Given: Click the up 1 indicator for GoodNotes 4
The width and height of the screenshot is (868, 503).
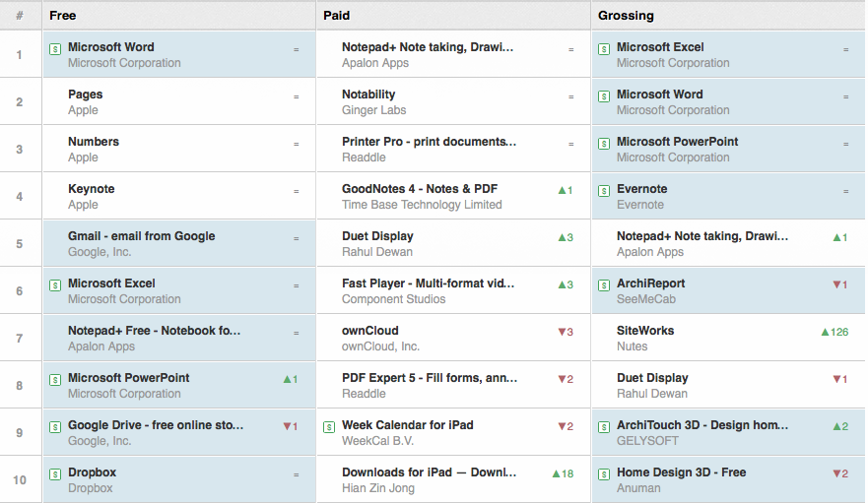Looking at the screenshot, I should click(x=566, y=190).
